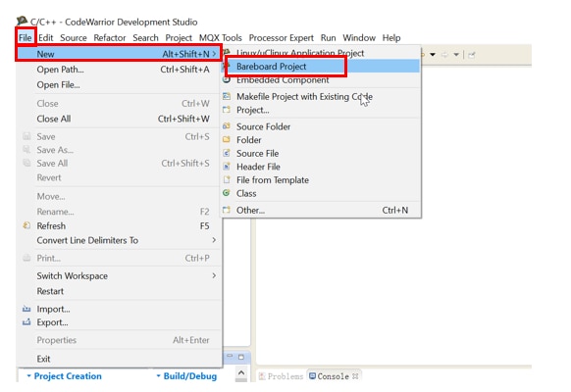The image size is (571, 392).
Task: Close the Console tab
Action: click(x=355, y=376)
